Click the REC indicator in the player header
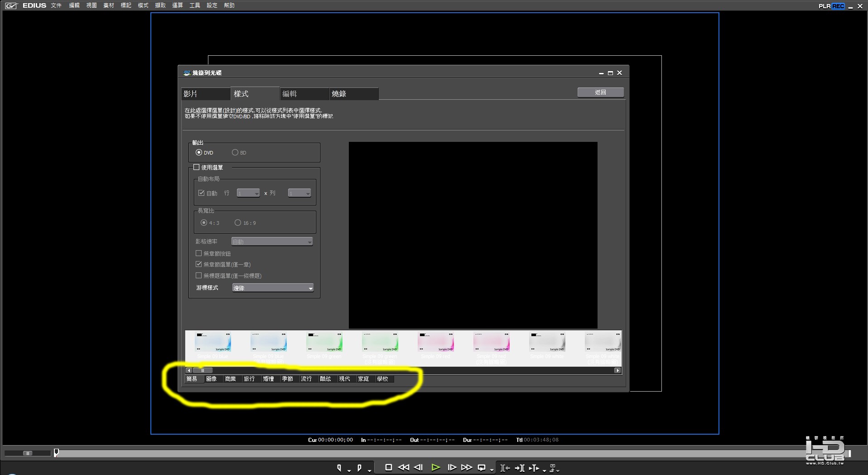Image resolution: width=868 pixels, height=475 pixels. [838, 6]
